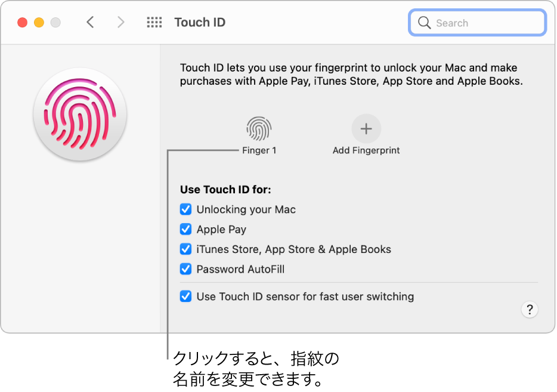This screenshot has height=392, width=557.
Task: Disable Unlocking your Mac checkbox
Action: (185, 209)
